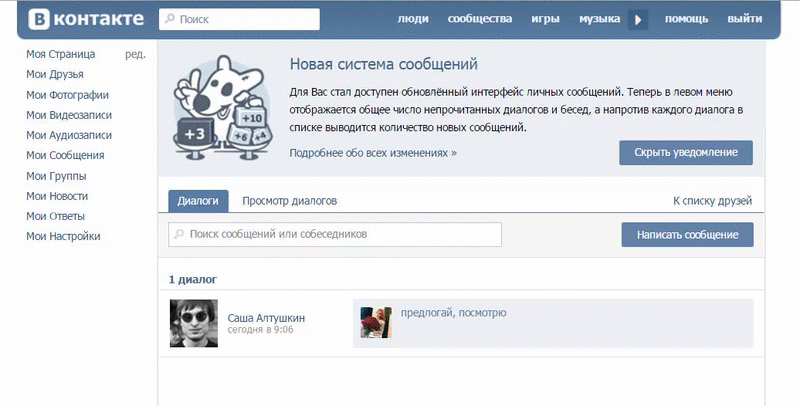The image size is (800, 406).
Task: Click the 1 диалог counter text
Action: tap(193, 280)
